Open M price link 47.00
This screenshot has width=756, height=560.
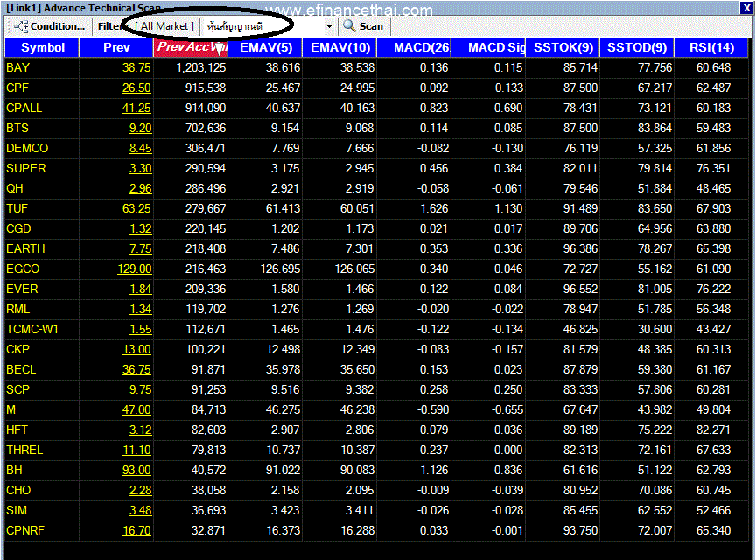(136, 410)
